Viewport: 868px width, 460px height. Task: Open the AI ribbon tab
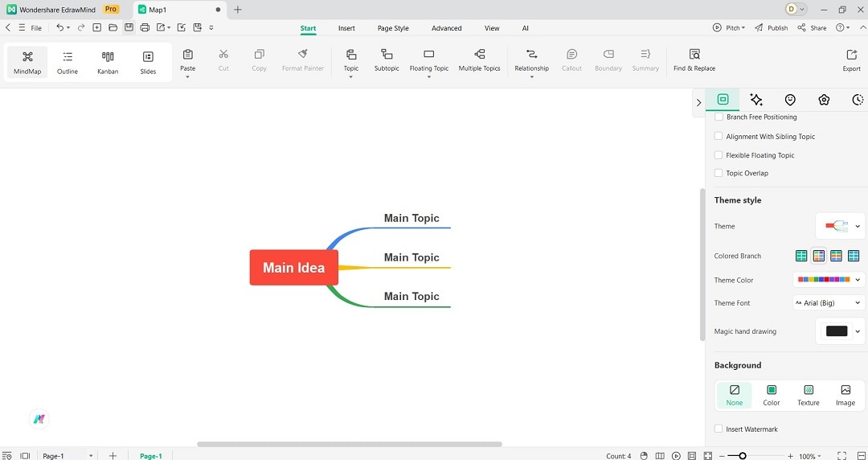(x=526, y=28)
